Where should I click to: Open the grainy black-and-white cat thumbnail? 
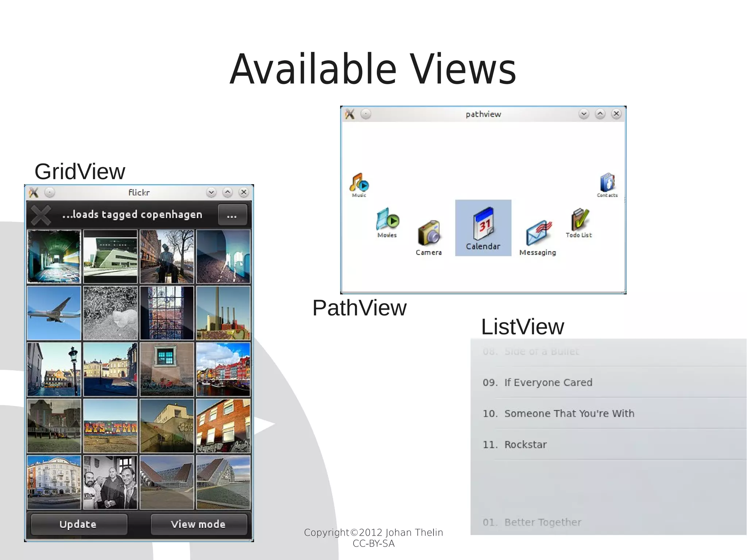(111, 313)
